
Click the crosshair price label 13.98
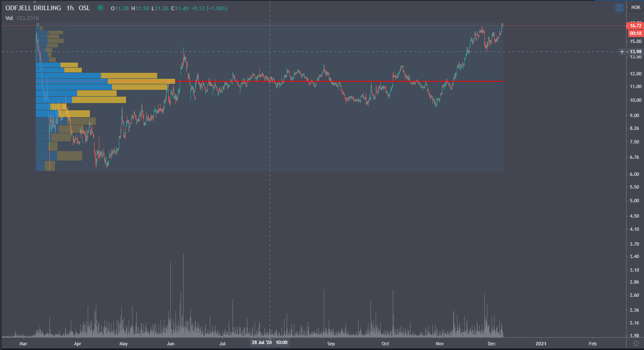(635, 52)
